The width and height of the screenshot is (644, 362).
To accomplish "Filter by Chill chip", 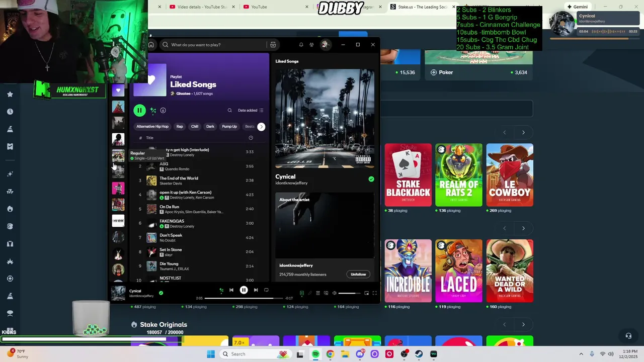I will (195, 127).
